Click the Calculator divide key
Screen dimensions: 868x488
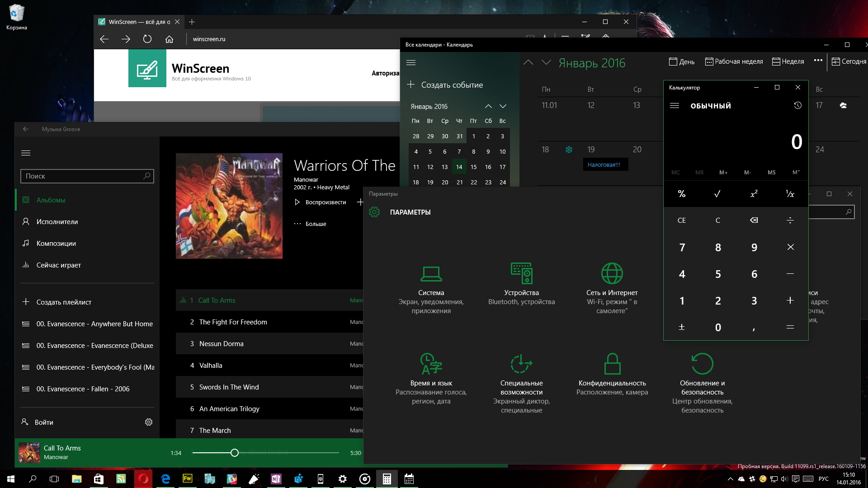(x=790, y=220)
